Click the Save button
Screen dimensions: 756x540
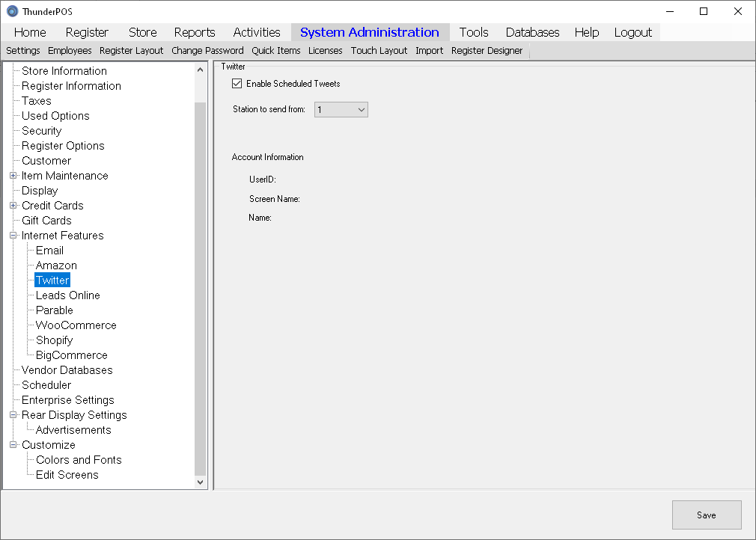tap(707, 515)
